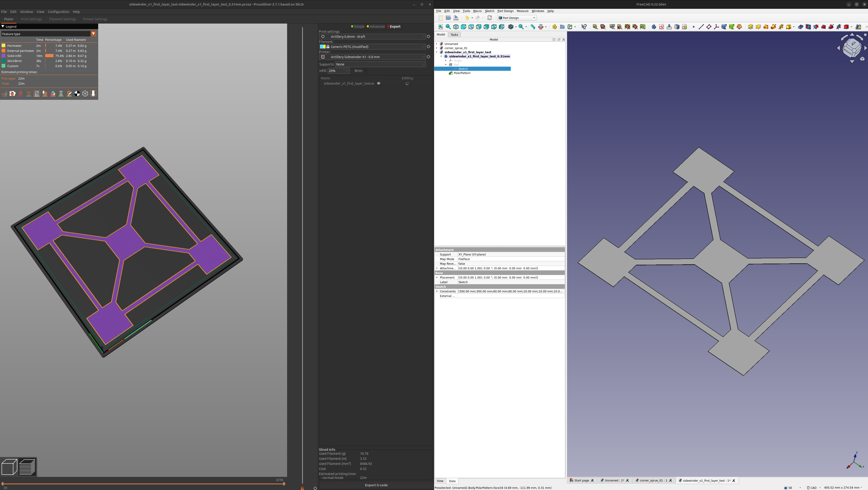
Task: Expand the corner_sprue_01 tree item
Action: click(x=437, y=48)
